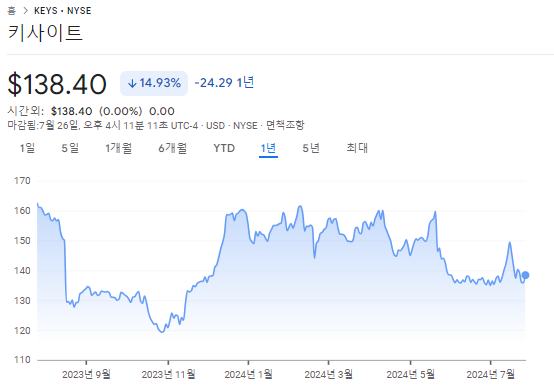
Task: Switch chart to 1개월 range
Action: coord(118,148)
